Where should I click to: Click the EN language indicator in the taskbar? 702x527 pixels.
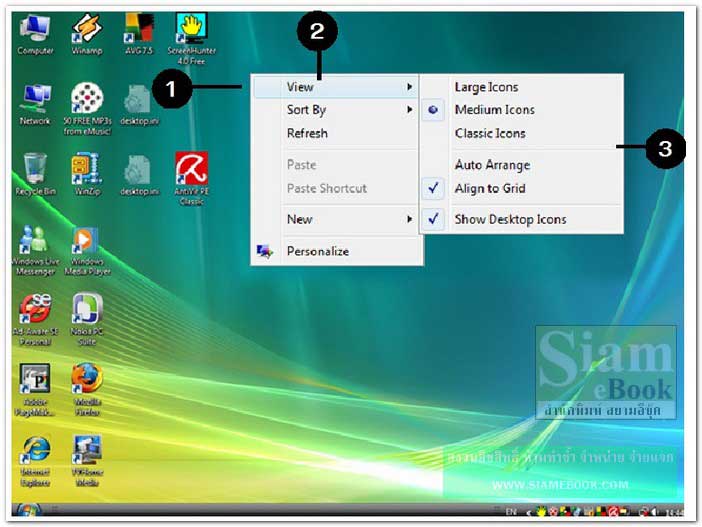click(511, 512)
